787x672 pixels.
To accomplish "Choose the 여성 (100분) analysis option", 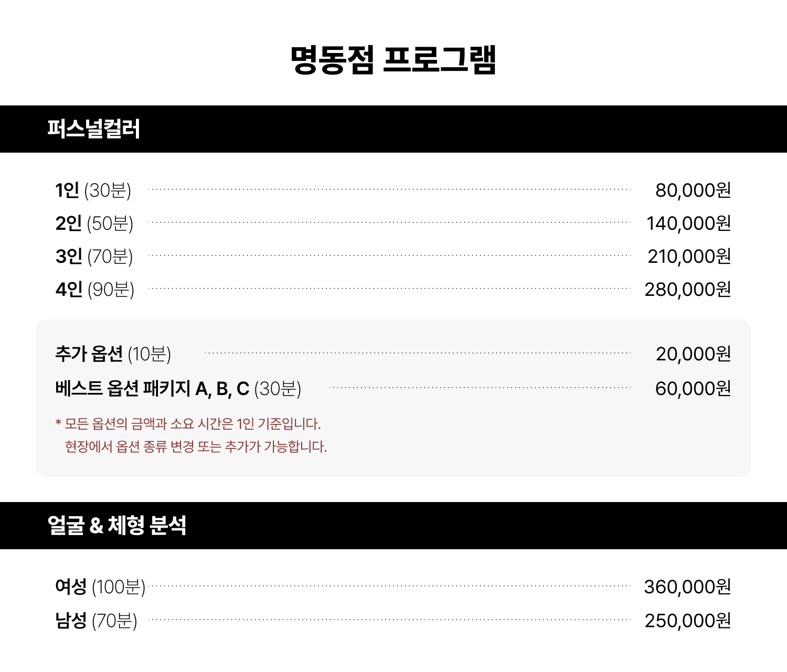I will point(100,586).
